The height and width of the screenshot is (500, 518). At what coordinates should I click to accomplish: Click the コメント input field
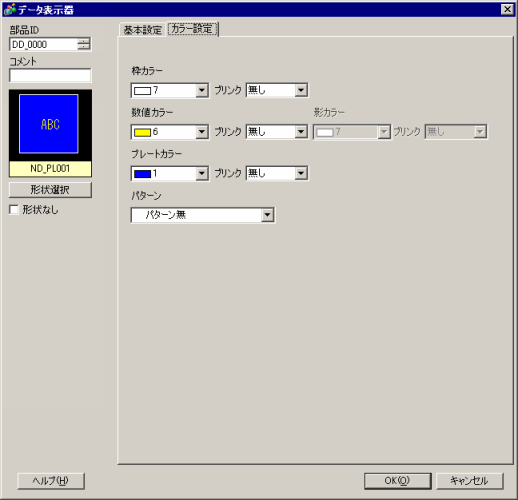tap(50, 76)
